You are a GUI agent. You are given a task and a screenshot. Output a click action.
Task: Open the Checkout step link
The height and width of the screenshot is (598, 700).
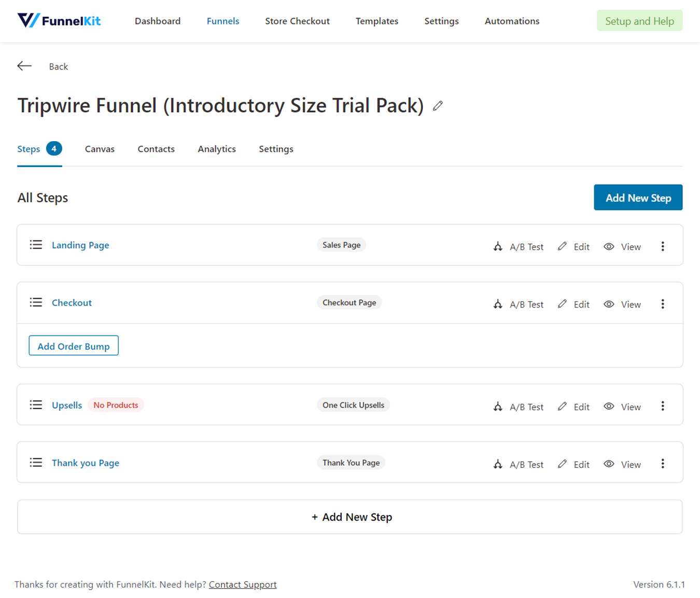coord(72,303)
